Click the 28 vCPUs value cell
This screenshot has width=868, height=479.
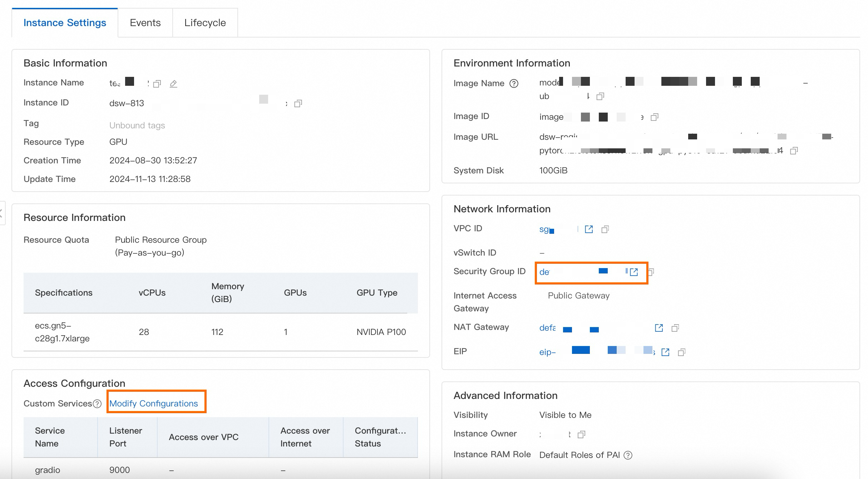[x=144, y=332]
